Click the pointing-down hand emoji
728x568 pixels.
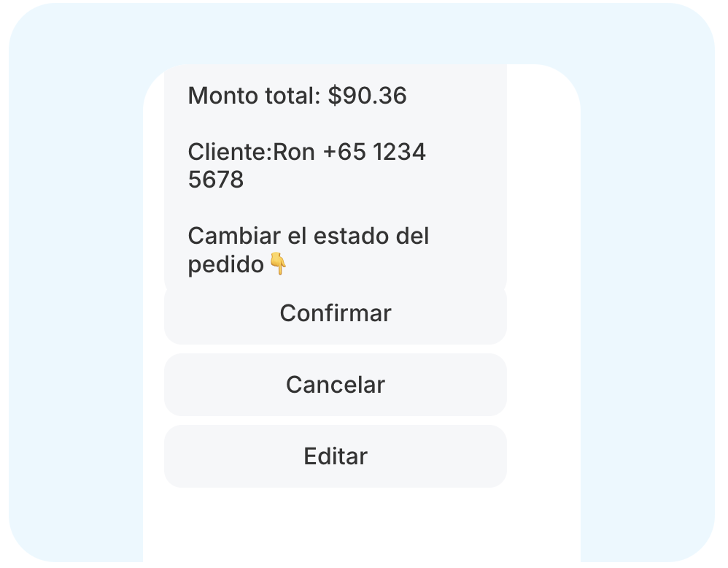pos(278,264)
